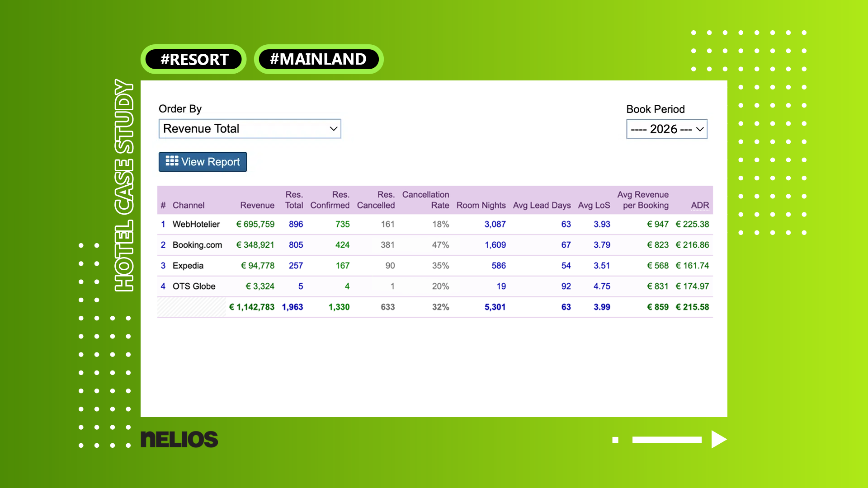868x488 pixels.
Task: Click the NELIOS logo
Action: pos(179,439)
